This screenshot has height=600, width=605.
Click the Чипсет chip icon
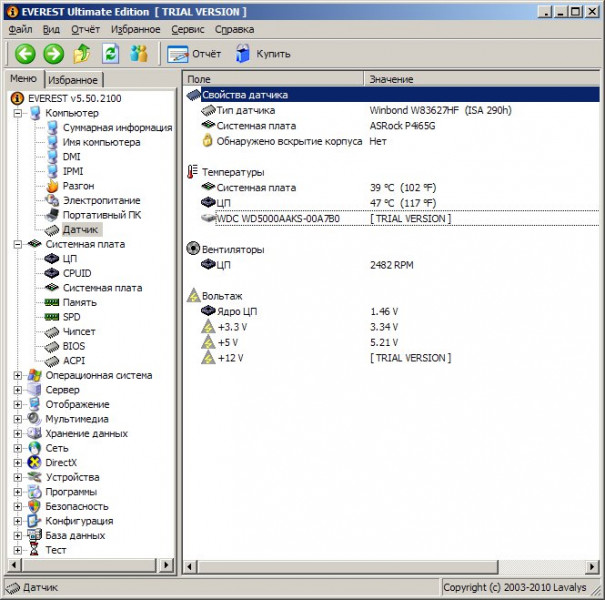click(x=52, y=332)
